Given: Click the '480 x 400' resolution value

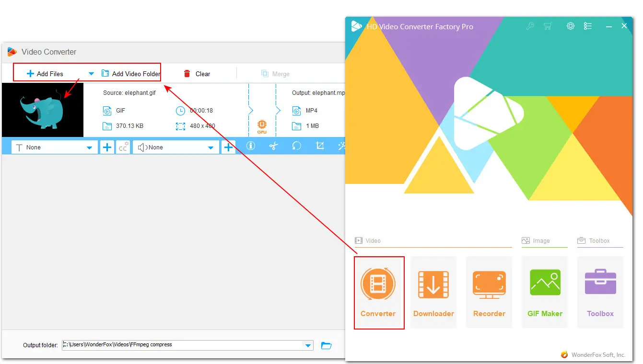Looking at the screenshot, I should pyautogui.click(x=202, y=126).
